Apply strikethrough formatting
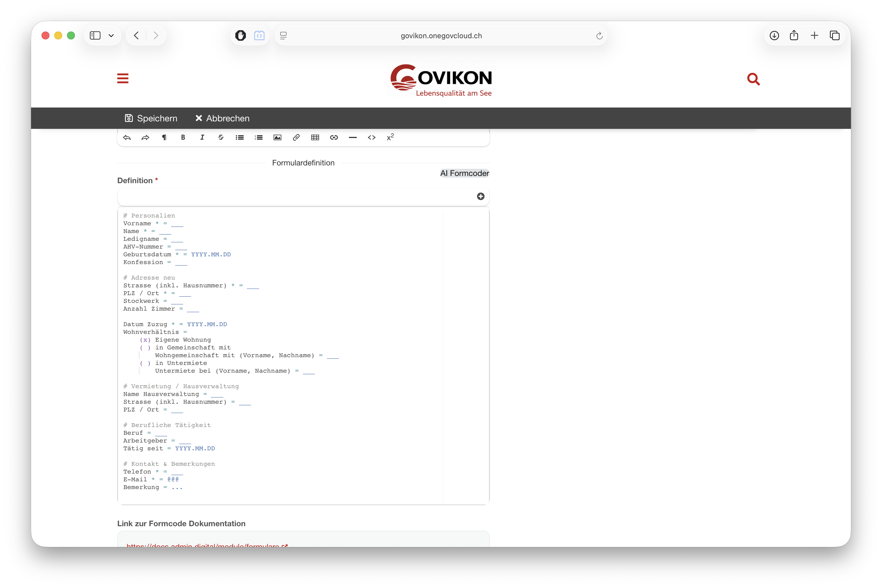Screen dimensions: 882x588 [x=221, y=138]
